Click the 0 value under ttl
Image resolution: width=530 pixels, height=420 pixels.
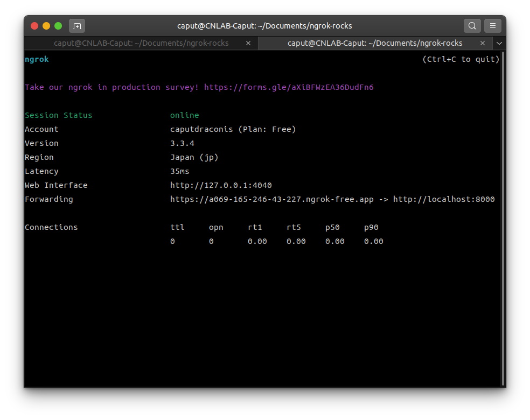[x=172, y=242]
